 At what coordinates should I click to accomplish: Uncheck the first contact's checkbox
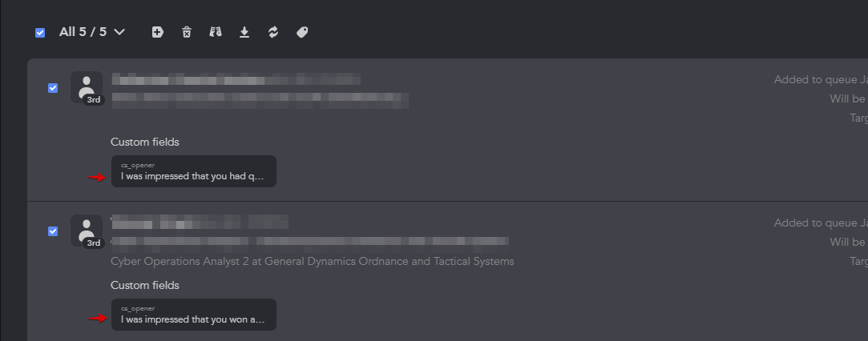click(53, 88)
